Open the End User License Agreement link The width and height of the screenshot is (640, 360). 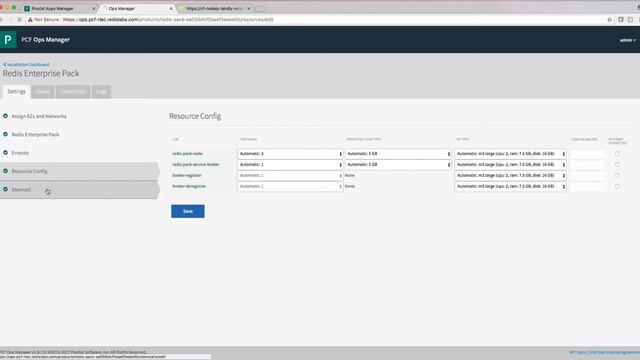614,352
